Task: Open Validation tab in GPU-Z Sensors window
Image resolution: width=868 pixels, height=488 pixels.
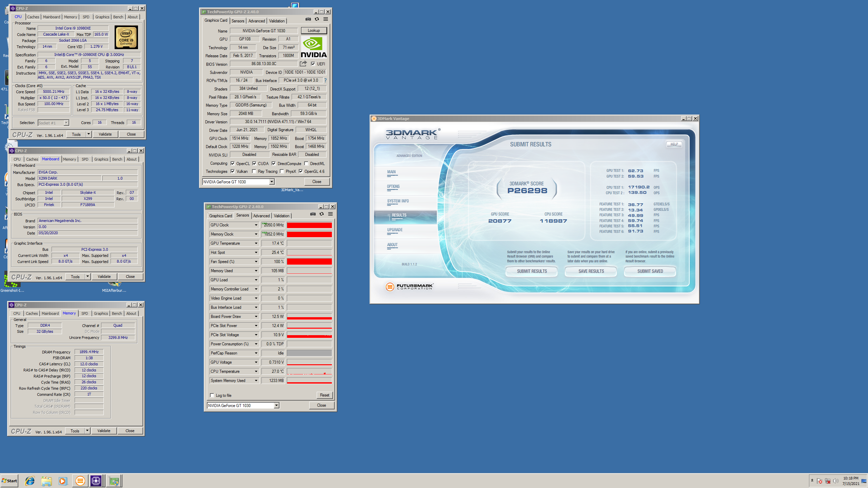Action: pyautogui.click(x=281, y=216)
